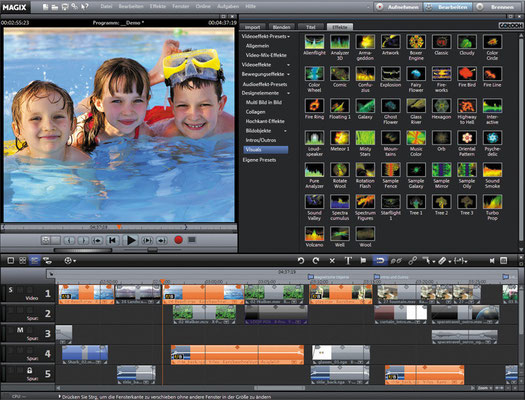The height and width of the screenshot is (400, 525).
Task: Toggle Solo S on track 1 Video
Action: click(11, 290)
